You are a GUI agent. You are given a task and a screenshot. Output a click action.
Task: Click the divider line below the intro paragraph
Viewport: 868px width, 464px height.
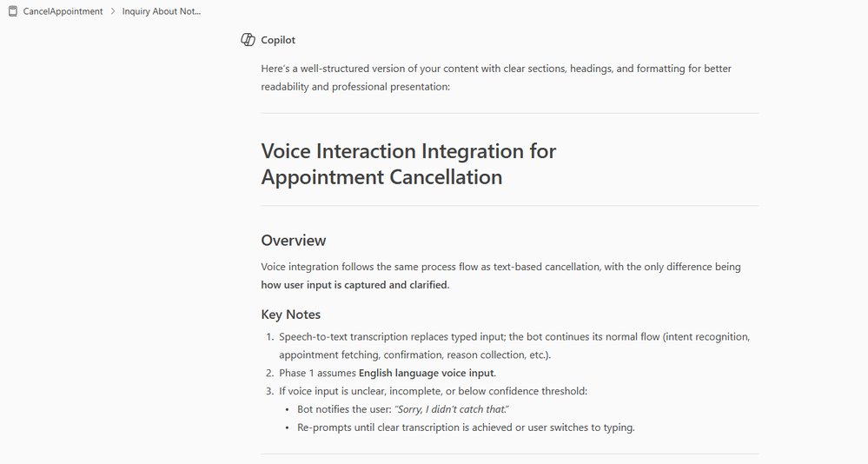(510, 113)
